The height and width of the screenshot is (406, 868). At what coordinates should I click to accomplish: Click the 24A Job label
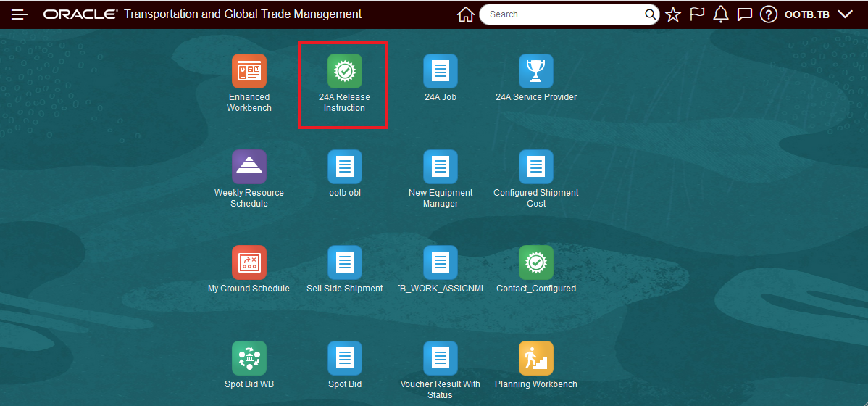pos(440,97)
